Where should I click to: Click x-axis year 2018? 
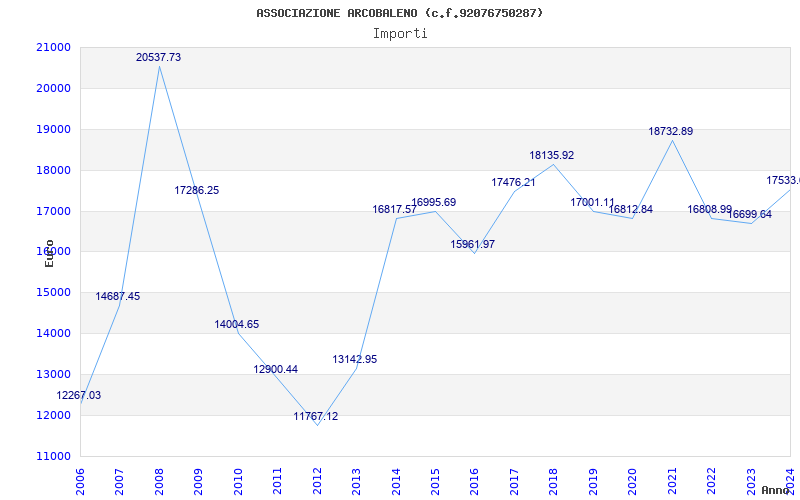pyautogui.click(x=554, y=481)
